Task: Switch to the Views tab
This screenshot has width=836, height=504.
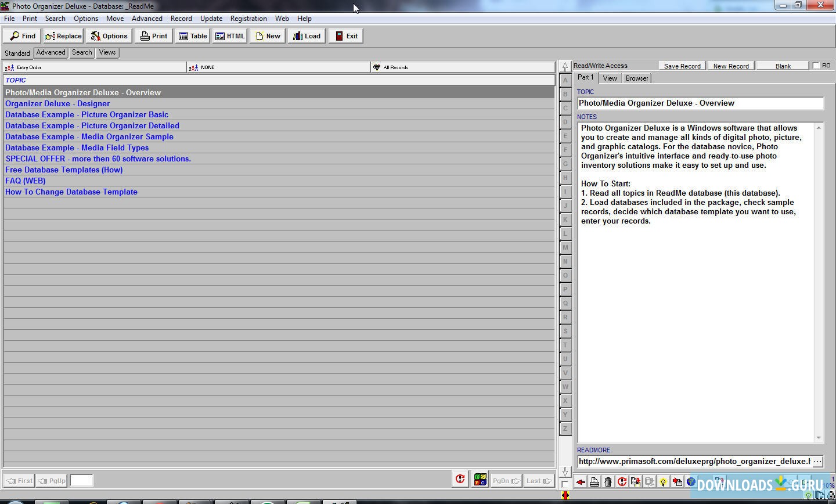Action: click(107, 52)
